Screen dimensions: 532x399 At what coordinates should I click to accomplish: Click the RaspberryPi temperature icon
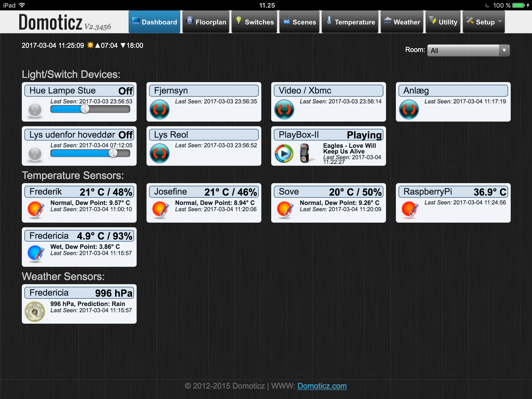pyautogui.click(x=410, y=209)
